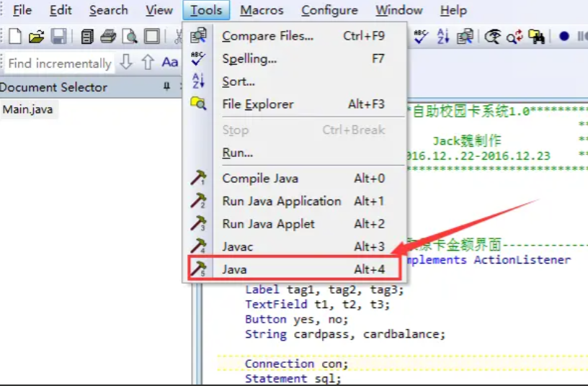This screenshot has width=588, height=386.
Task: Open the Window menu
Action: point(399,10)
